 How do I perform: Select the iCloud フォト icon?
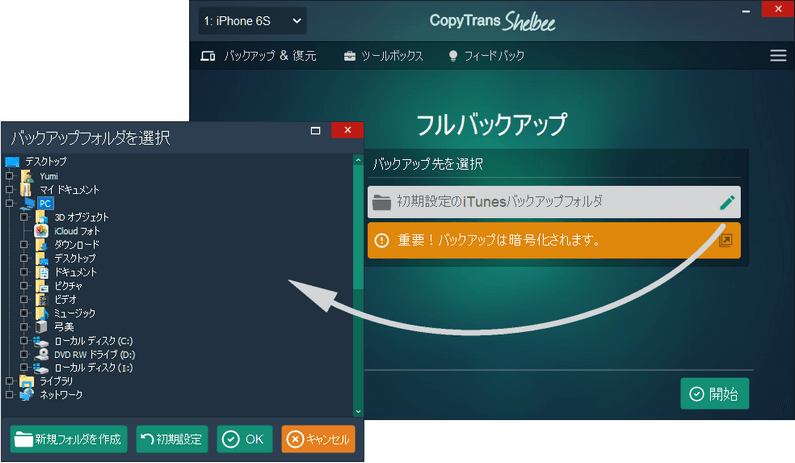[41, 231]
